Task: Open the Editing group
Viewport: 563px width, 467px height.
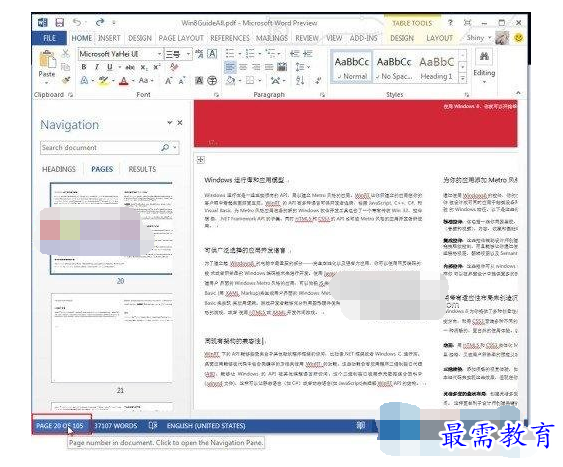Action: click(x=484, y=67)
